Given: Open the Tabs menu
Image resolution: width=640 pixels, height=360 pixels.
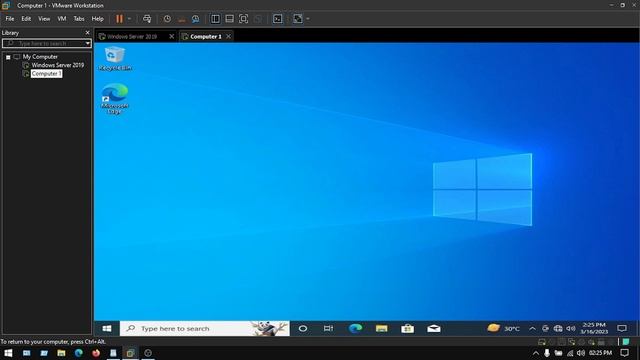Looking at the screenshot, I should [79, 19].
